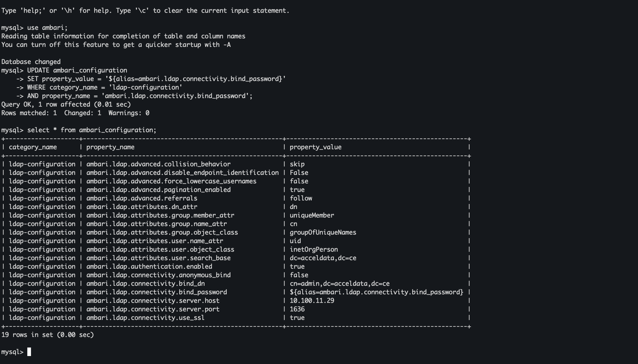The image size is (638, 364).
Task: Click the category_name column header
Action: click(33, 147)
